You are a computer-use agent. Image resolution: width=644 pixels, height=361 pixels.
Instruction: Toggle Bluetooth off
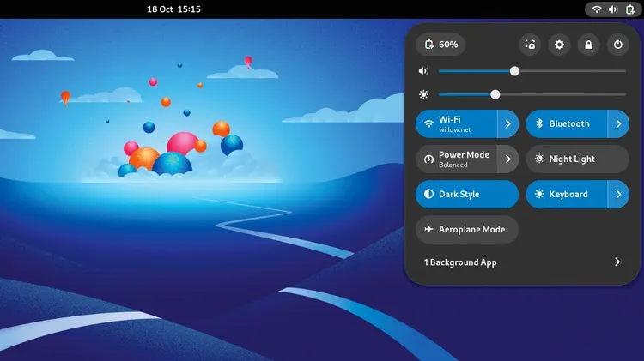pyautogui.click(x=567, y=123)
